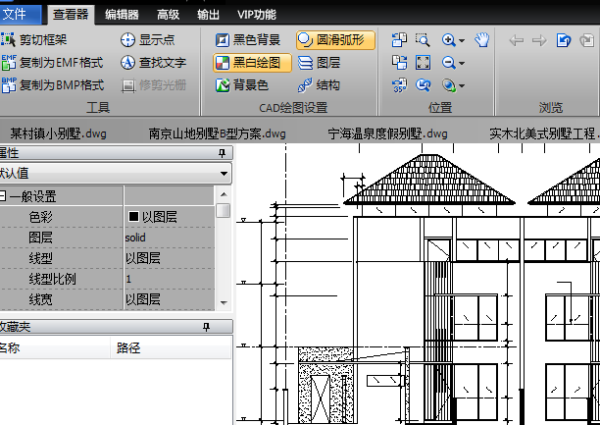
Task: Toggle 黑色背景 black background
Action: (x=248, y=40)
